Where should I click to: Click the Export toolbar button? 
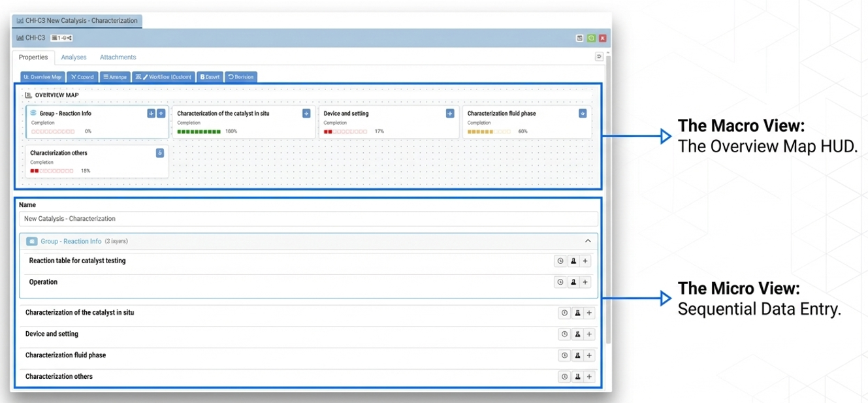click(x=210, y=77)
